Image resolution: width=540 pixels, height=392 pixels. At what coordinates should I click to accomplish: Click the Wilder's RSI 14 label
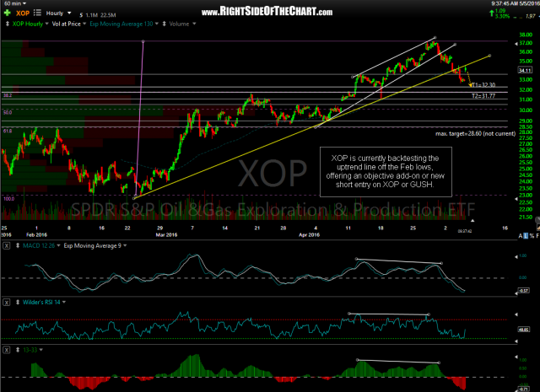pyautogui.click(x=41, y=302)
